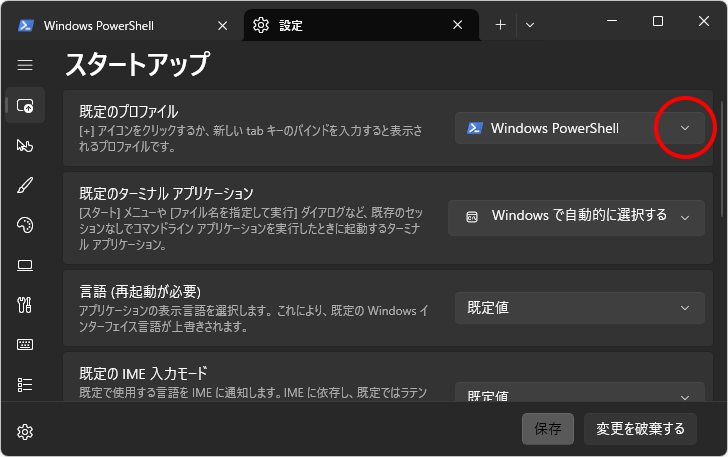Image resolution: width=728 pixels, height=457 pixels.
Task: Click the settings page vertical scrollbar
Action: coord(722,158)
